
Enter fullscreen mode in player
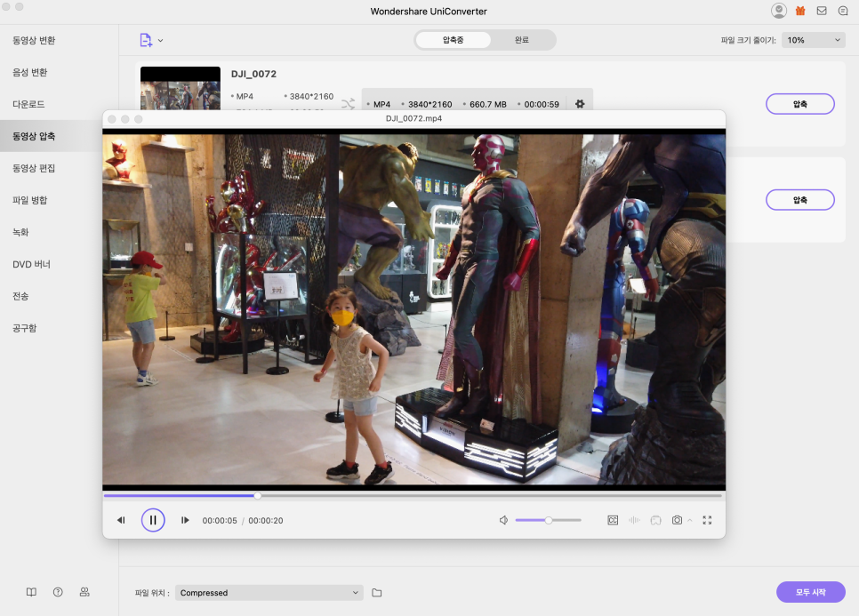point(707,520)
